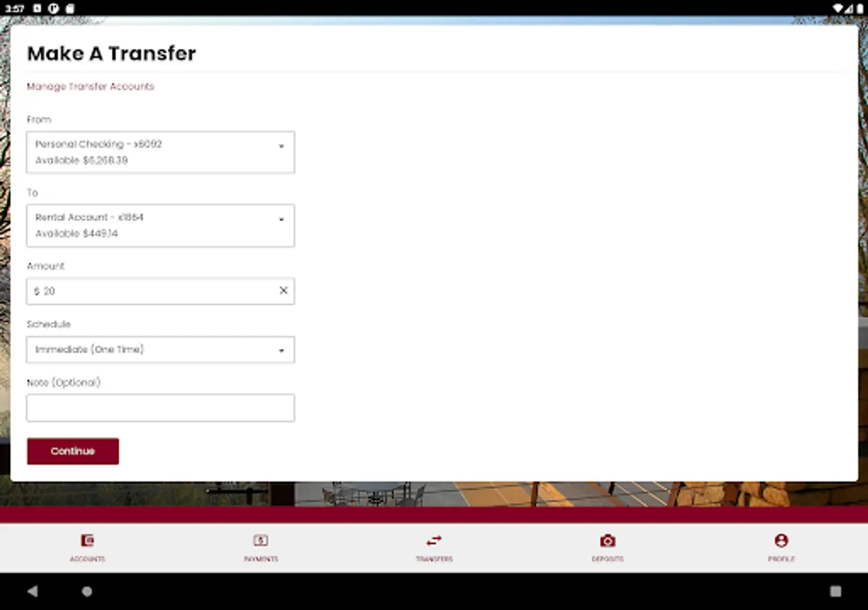Focus the Note (Optional) field
This screenshot has width=868, height=610.
(x=161, y=408)
